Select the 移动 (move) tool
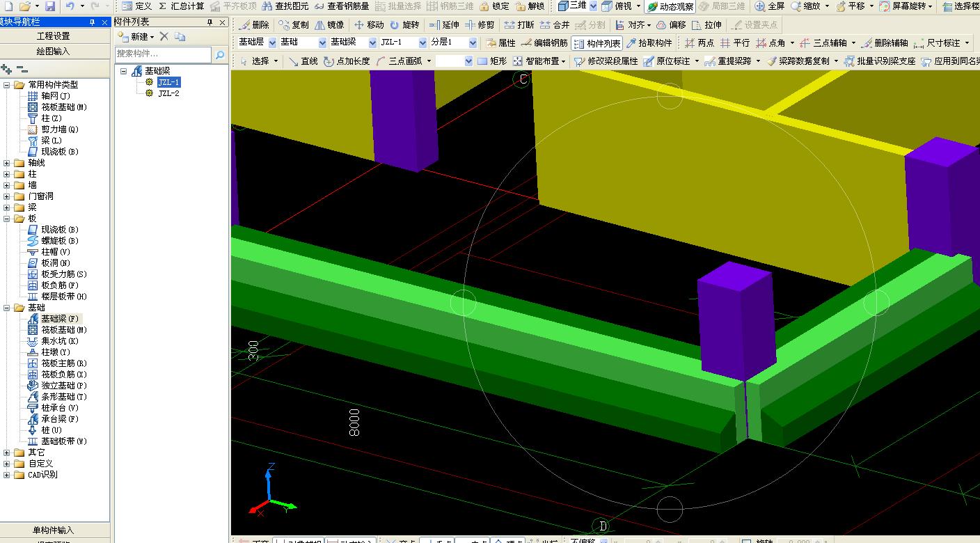The height and width of the screenshot is (543, 980). click(x=369, y=24)
